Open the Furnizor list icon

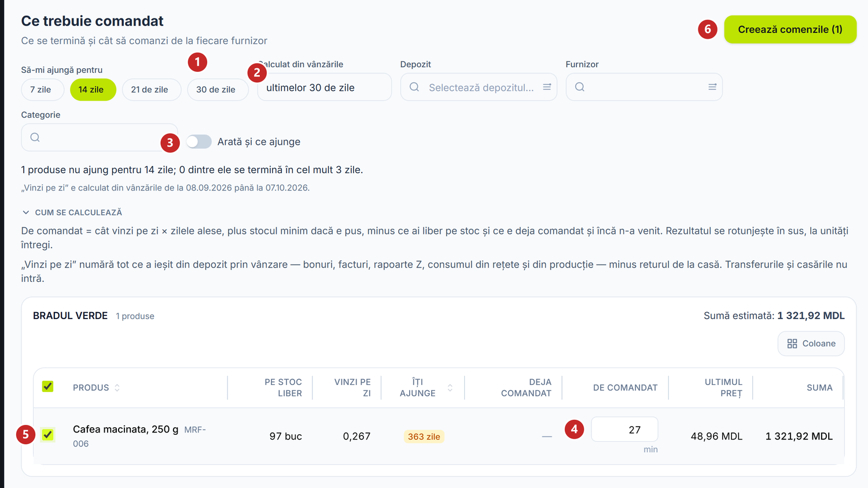point(712,87)
